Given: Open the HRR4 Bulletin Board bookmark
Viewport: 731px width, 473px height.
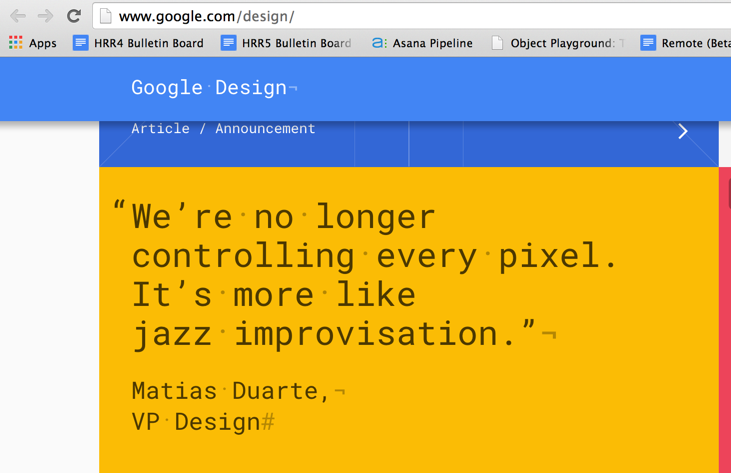Looking at the screenshot, I should point(138,43).
